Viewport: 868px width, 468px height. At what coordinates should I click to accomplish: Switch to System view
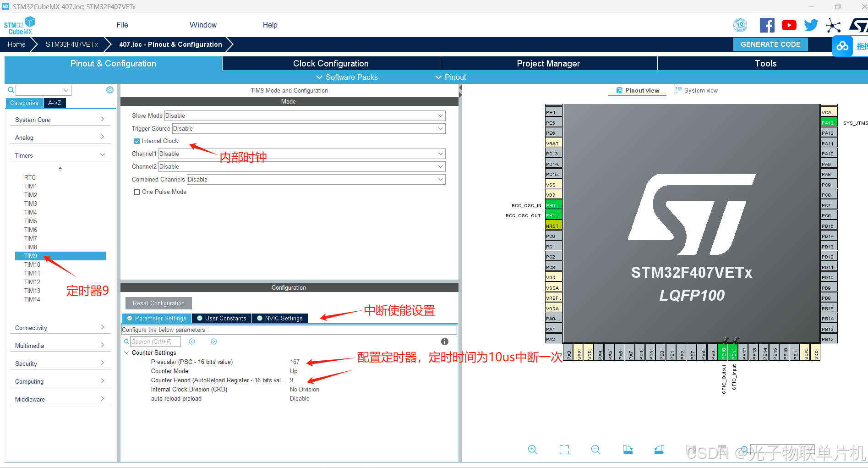coord(697,90)
